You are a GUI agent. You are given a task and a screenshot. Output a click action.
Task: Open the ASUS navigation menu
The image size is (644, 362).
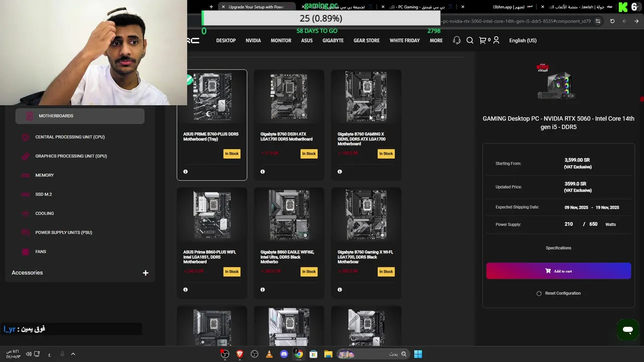click(x=307, y=41)
